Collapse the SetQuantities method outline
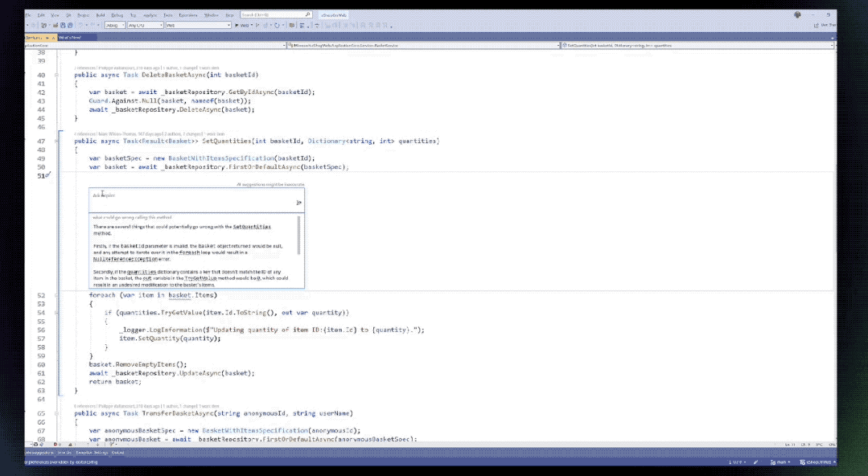Image resolution: width=868 pixels, height=476 pixels. pyautogui.click(x=56, y=141)
